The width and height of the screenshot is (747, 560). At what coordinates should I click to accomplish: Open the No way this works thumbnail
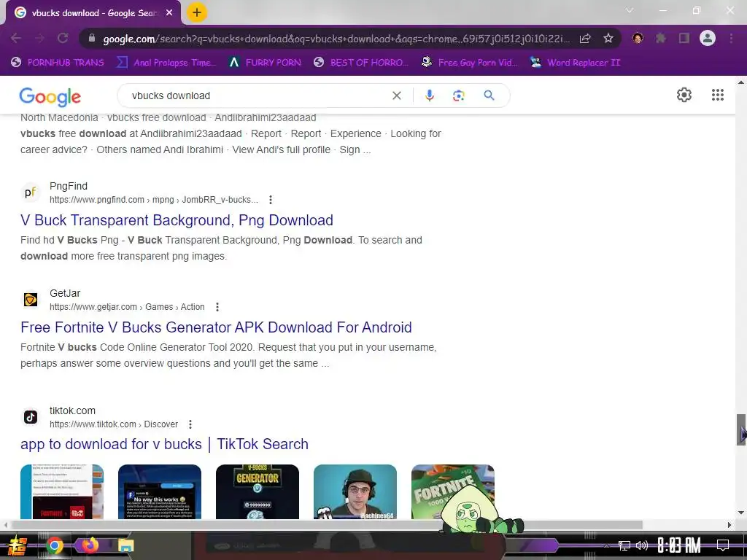(x=160, y=491)
